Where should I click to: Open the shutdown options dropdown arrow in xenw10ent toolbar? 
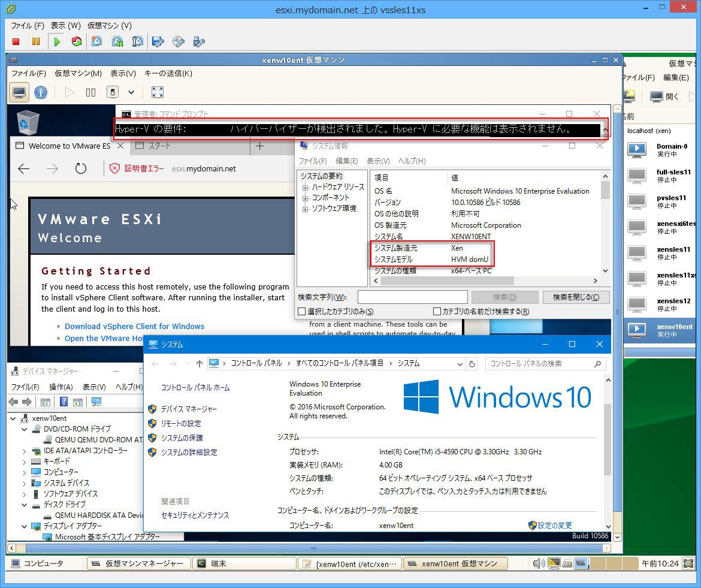(131, 92)
